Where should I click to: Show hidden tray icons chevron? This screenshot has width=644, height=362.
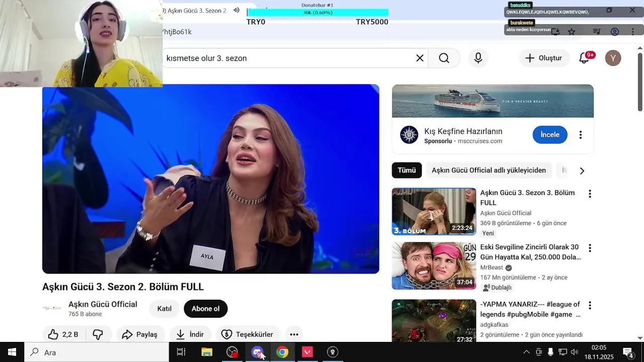(x=526, y=352)
